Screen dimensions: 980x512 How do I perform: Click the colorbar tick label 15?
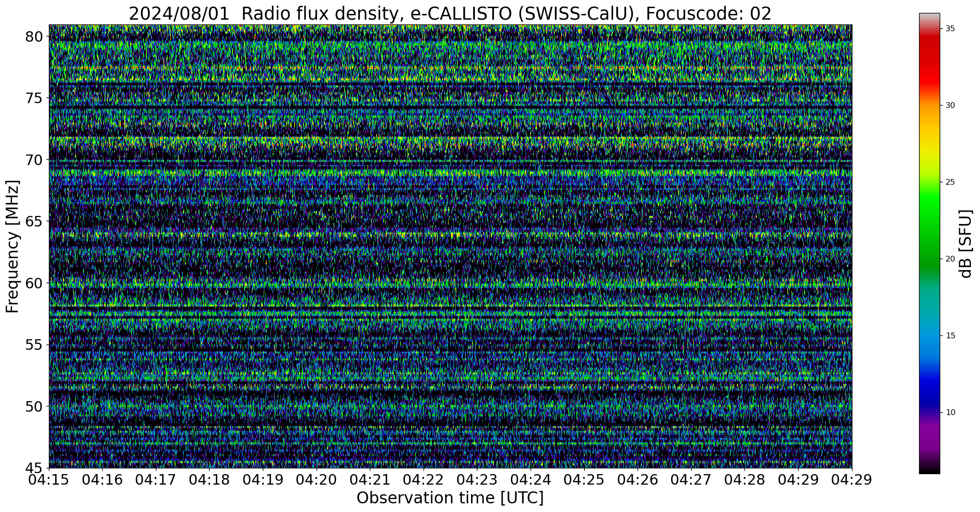(950, 336)
